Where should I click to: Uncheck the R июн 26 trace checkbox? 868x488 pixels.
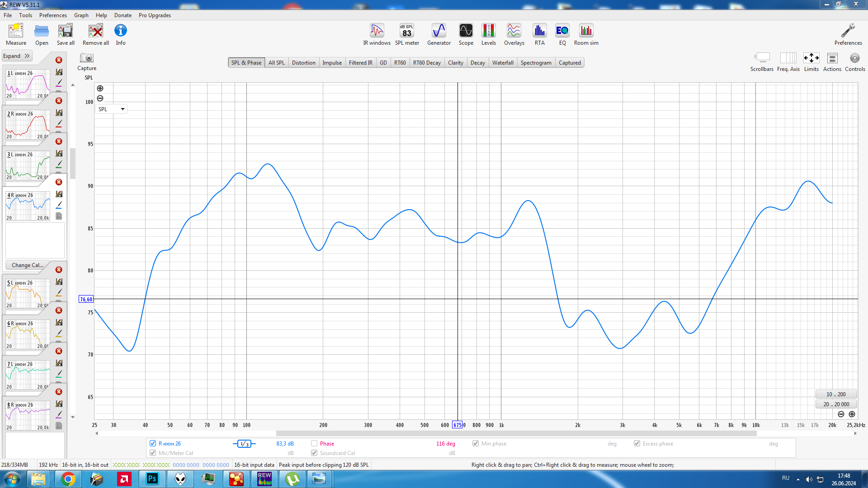pos(153,443)
